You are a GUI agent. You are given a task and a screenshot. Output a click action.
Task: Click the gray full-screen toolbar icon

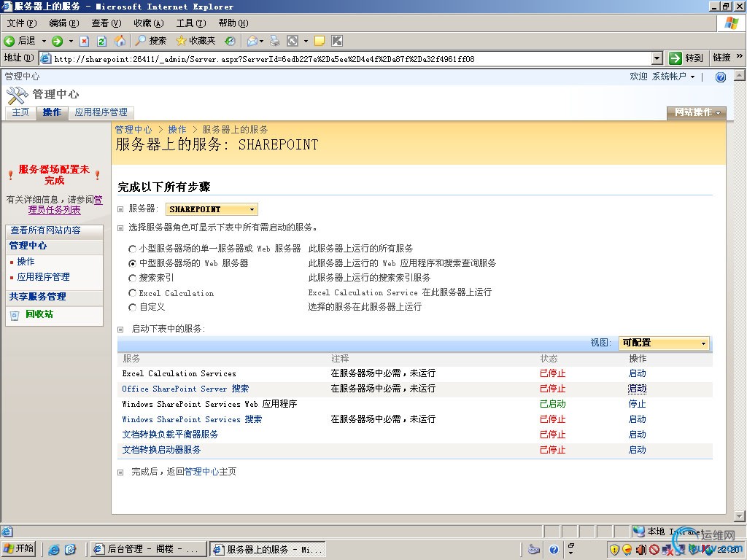(x=293, y=41)
